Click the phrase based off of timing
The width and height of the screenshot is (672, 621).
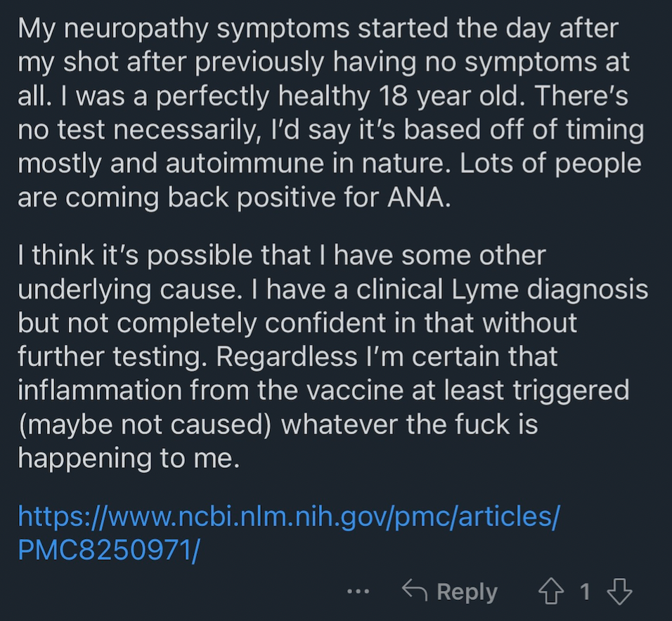524,130
